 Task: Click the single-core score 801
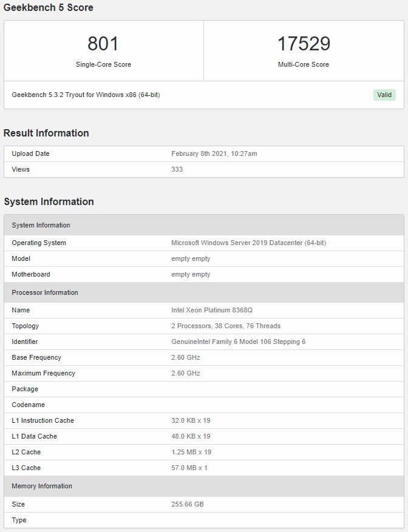103,44
